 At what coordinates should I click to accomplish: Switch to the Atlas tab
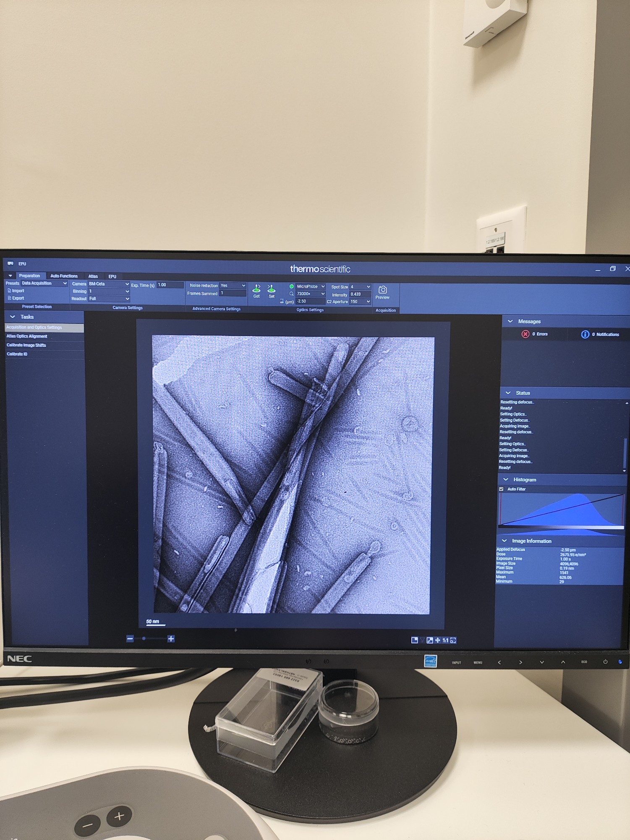93,276
